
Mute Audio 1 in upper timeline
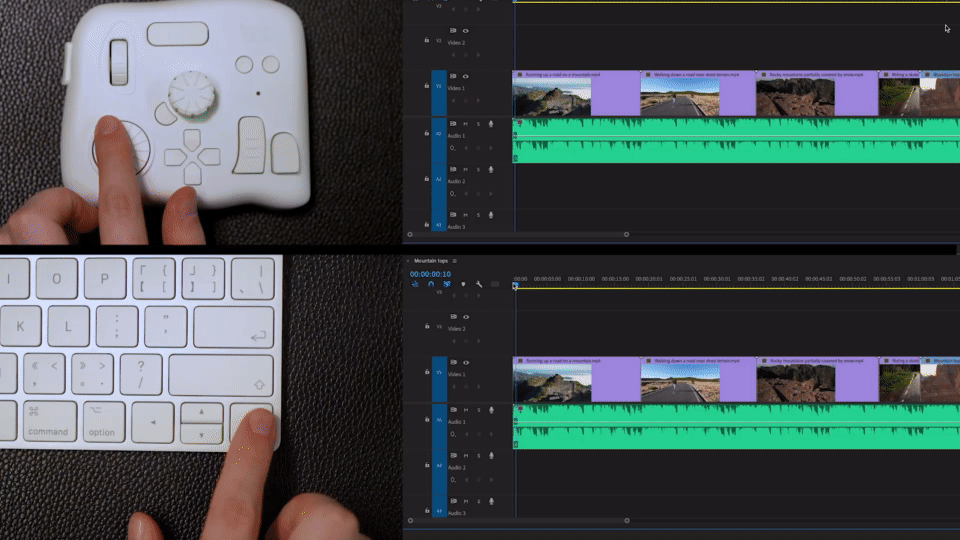point(465,124)
